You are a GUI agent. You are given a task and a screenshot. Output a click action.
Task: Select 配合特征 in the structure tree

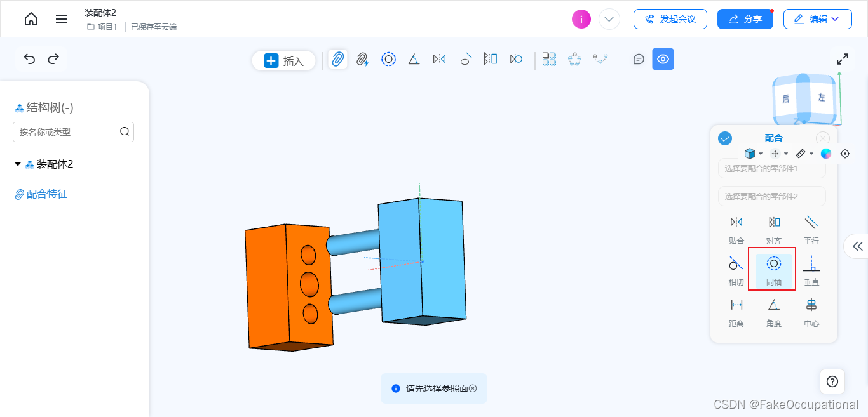tap(41, 194)
